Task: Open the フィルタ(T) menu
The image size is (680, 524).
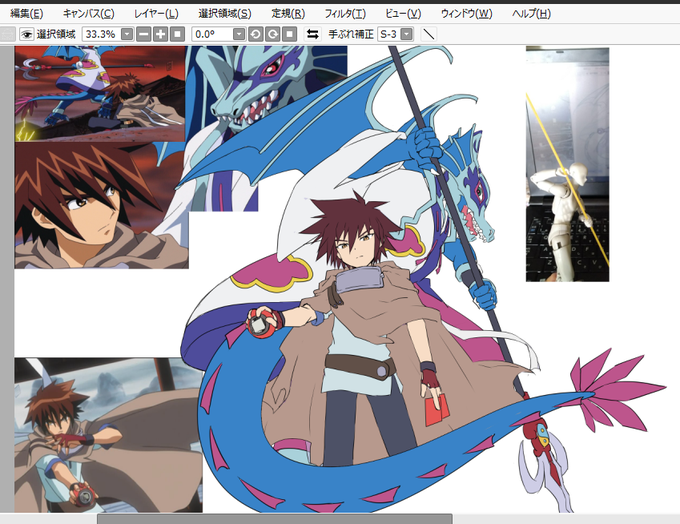Action: [345, 14]
